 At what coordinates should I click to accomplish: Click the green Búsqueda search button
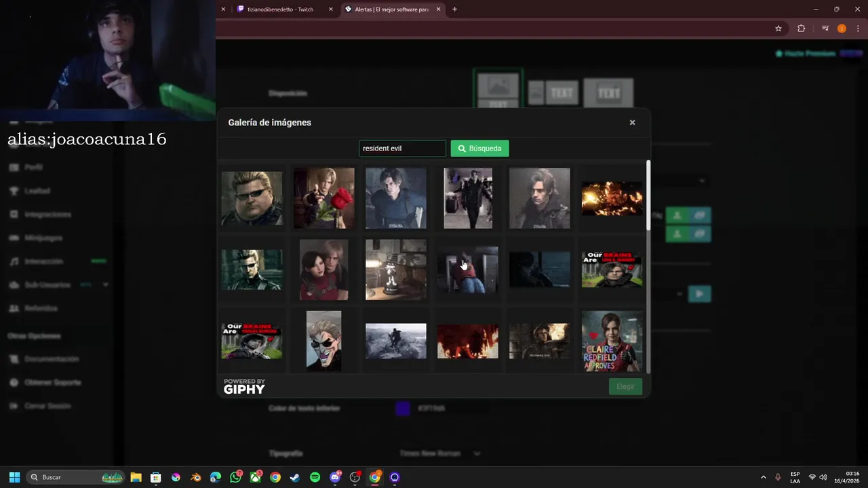[x=479, y=148]
